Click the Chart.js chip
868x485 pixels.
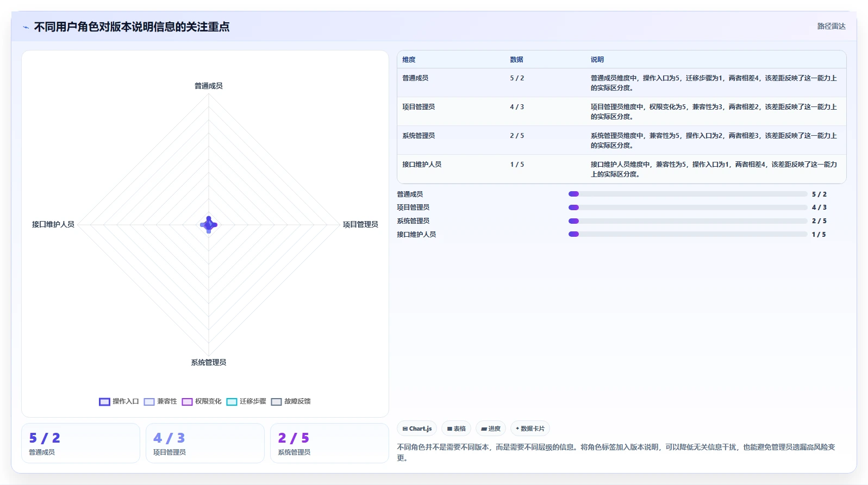(x=417, y=429)
